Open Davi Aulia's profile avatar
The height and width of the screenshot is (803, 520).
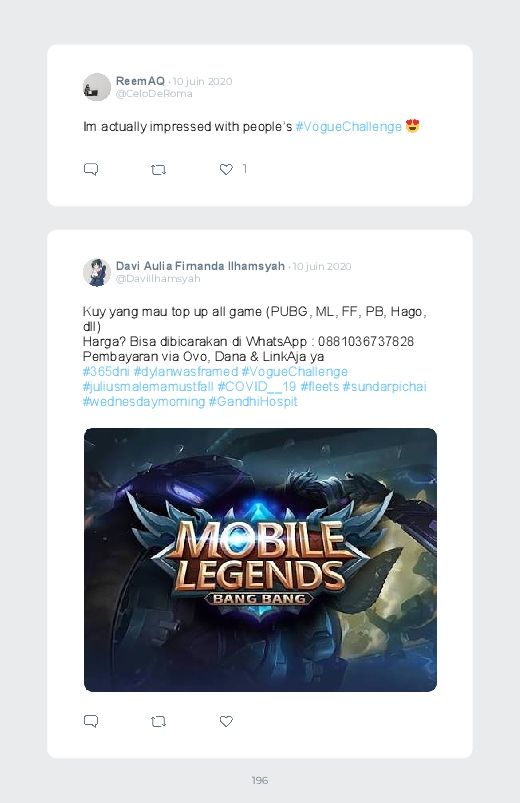[97, 272]
